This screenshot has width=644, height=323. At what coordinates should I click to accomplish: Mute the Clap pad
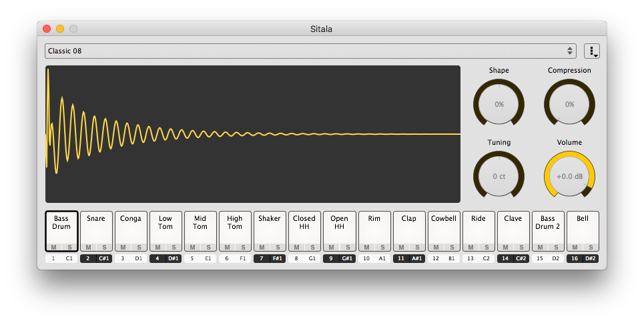pos(401,248)
